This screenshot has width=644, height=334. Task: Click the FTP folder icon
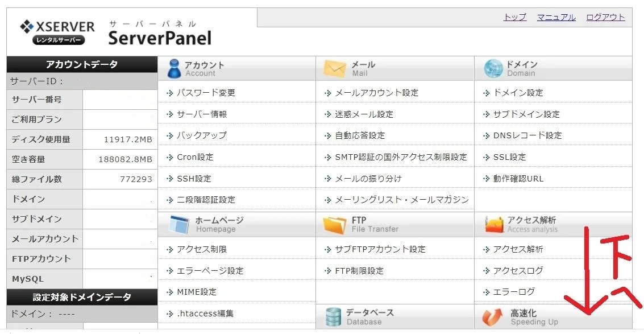[x=334, y=224]
